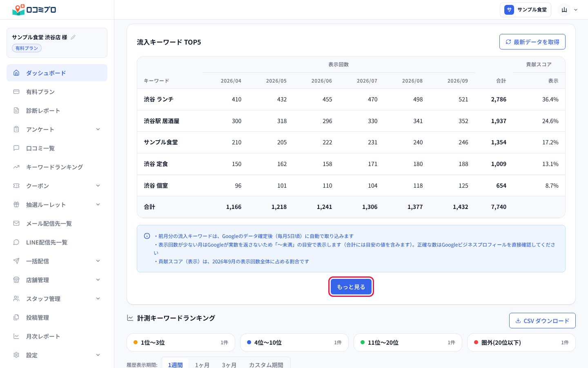Click the clipboard icon beside アンケート
The height and width of the screenshot is (368, 588).
coord(16,129)
